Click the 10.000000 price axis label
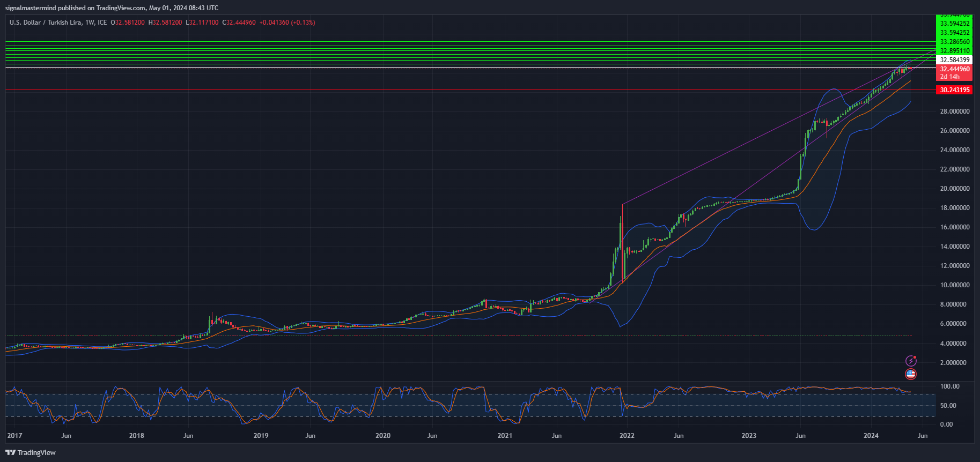980x462 pixels. [x=955, y=285]
